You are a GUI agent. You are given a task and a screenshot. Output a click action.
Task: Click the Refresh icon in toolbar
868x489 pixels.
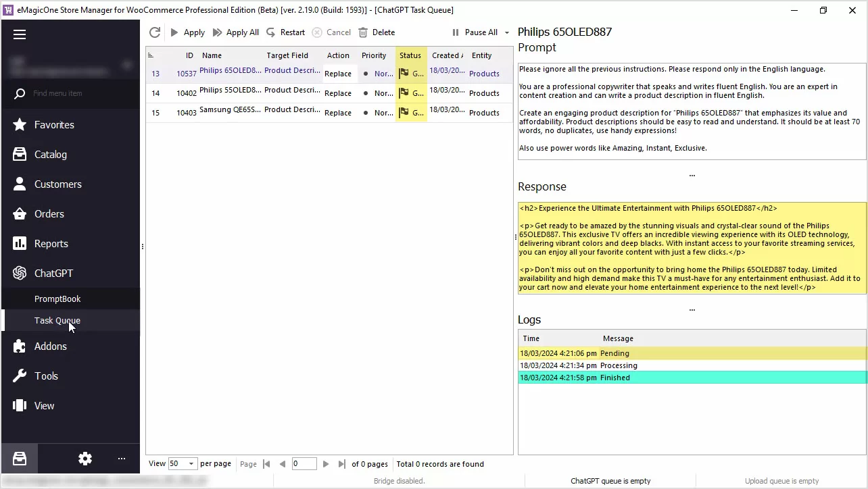[x=155, y=32]
